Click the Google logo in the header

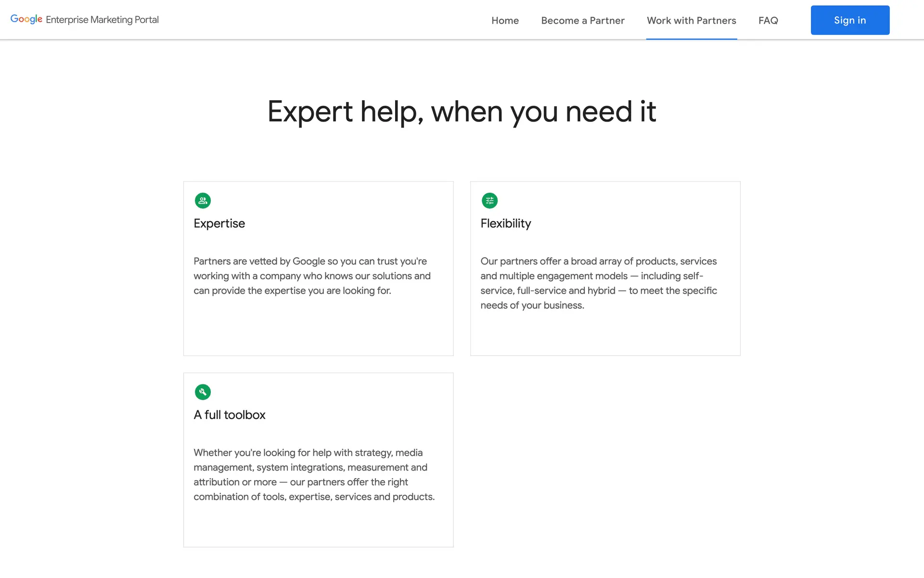point(26,19)
